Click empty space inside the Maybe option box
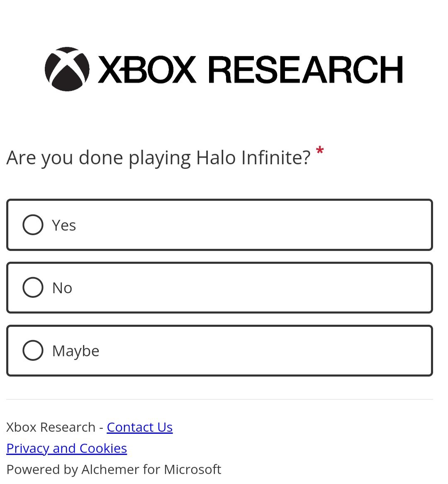This screenshot has height=484, width=448. point(257,350)
